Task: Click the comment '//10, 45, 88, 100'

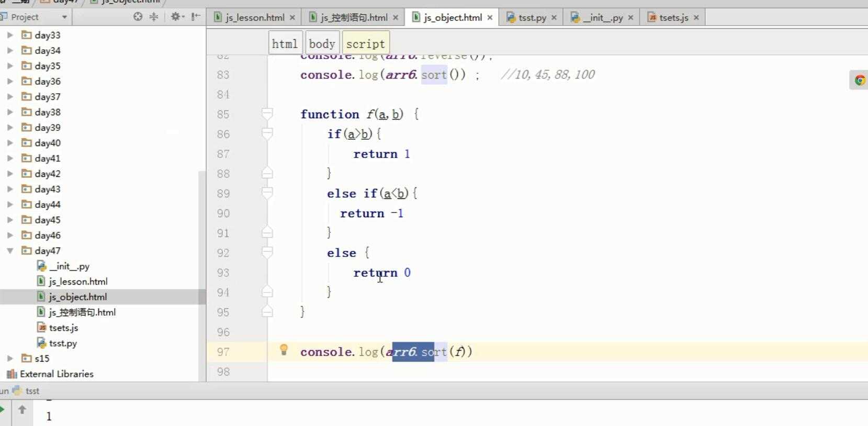Action: [548, 74]
